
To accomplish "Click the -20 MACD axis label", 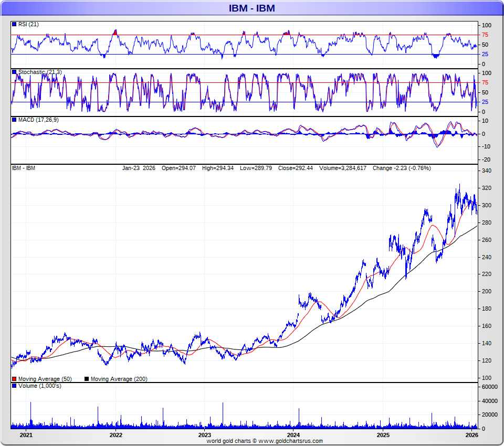I will (x=486, y=160).
